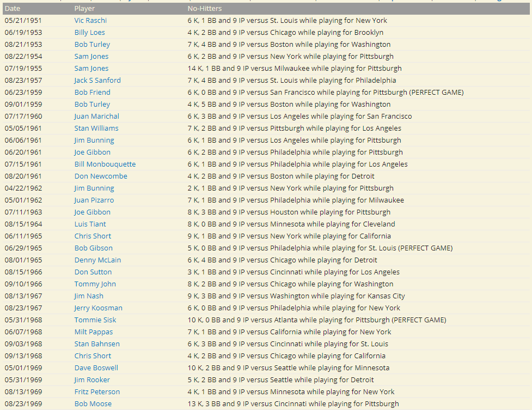Click the Tommy John link
532x410 pixels.
click(95, 284)
